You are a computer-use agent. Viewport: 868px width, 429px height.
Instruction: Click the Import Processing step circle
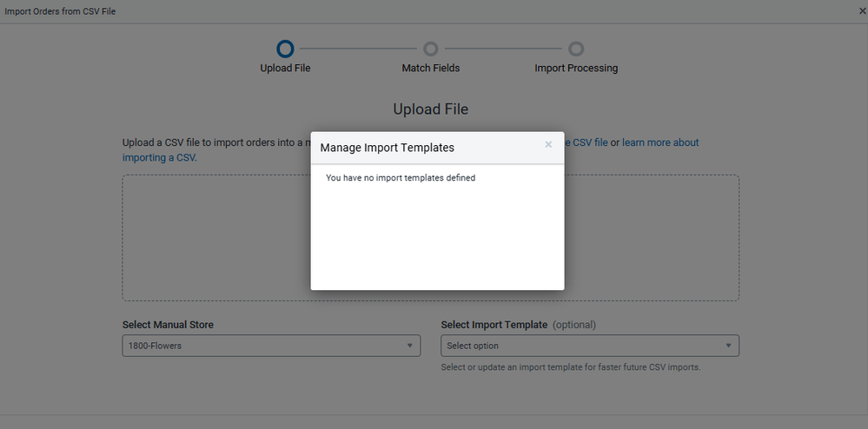(576, 49)
